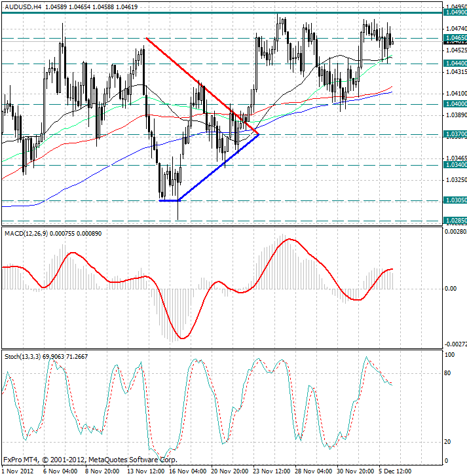This screenshot has height=476, width=467.
Task: Select the 1.0490 price level label
Action: [455, 12]
